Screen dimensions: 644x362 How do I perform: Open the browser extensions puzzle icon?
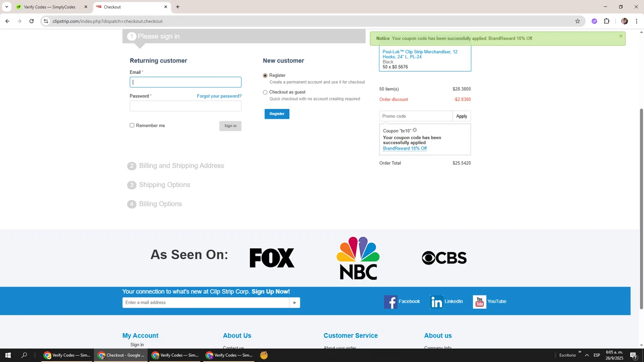[607, 21]
